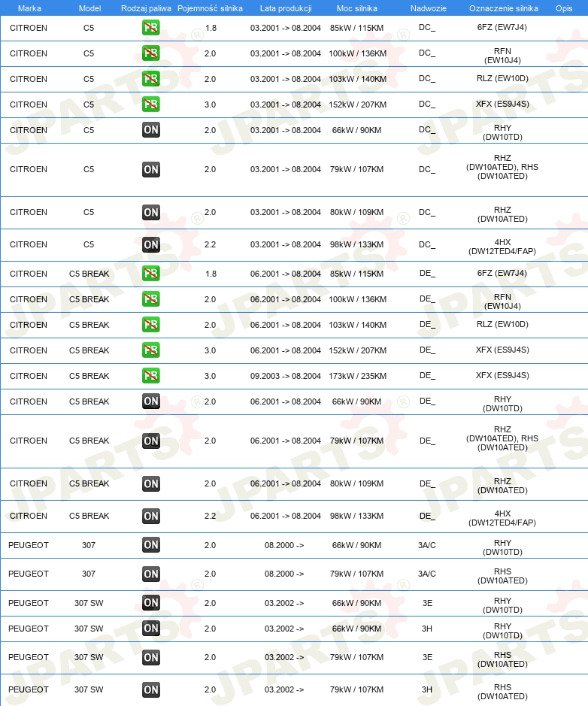Select DE_ body in C5 BREAK 173kW row
The height and width of the screenshot is (706, 588).
click(x=427, y=375)
